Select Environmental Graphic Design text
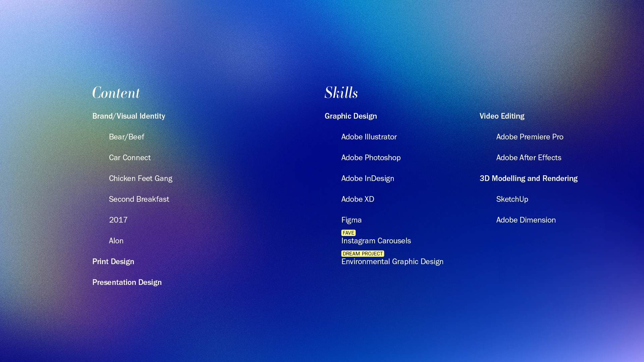Image resolution: width=644 pixels, height=362 pixels. pyautogui.click(x=392, y=261)
